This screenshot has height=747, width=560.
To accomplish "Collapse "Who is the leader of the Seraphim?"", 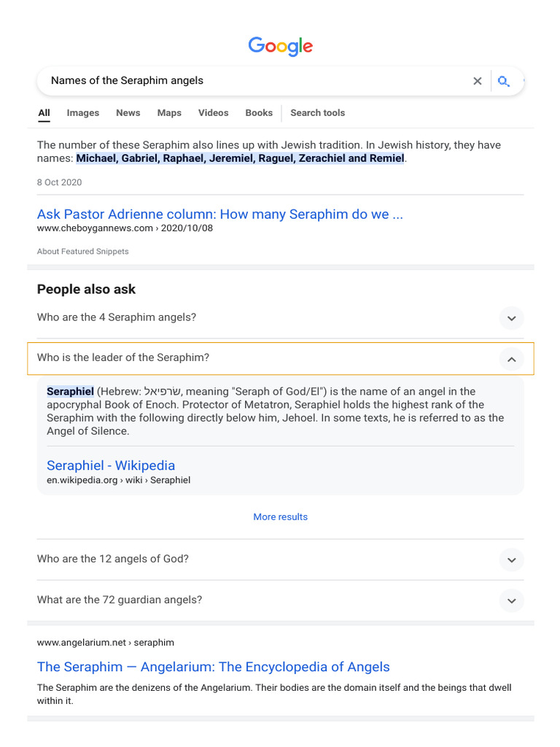I will (511, 358).
